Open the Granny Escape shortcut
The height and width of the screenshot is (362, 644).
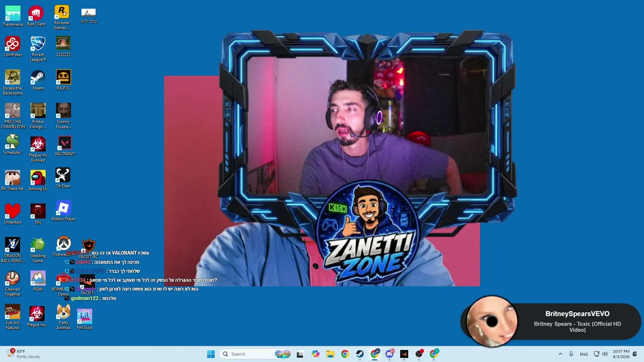[63, 116]
